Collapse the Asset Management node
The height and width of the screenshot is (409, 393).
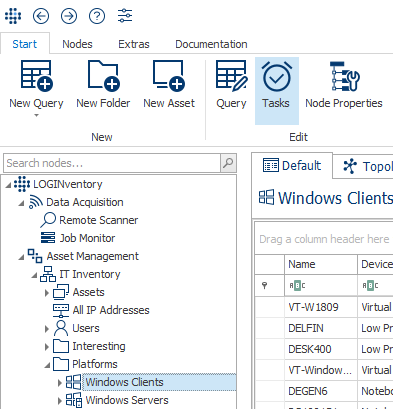(21, 257)
